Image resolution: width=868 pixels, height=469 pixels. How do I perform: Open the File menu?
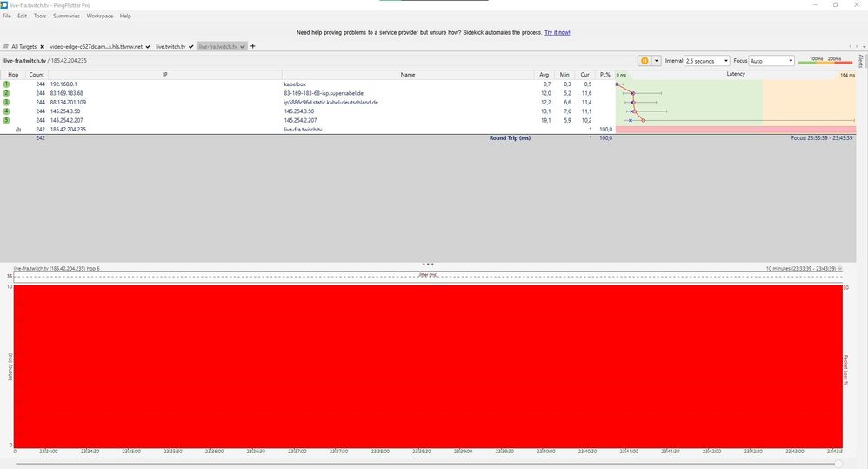pyautogui.click(x=7, y=16)
